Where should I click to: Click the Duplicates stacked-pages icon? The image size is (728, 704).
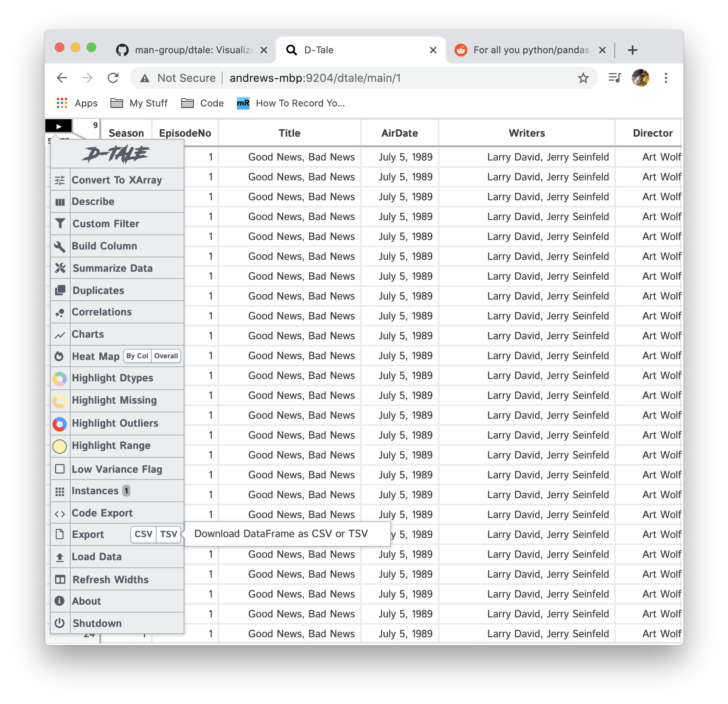tap(60, 290)
